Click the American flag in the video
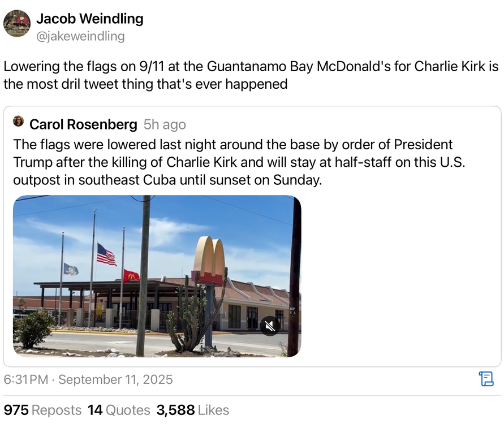Screen dimensions: 504x424 tap(106, 254)
